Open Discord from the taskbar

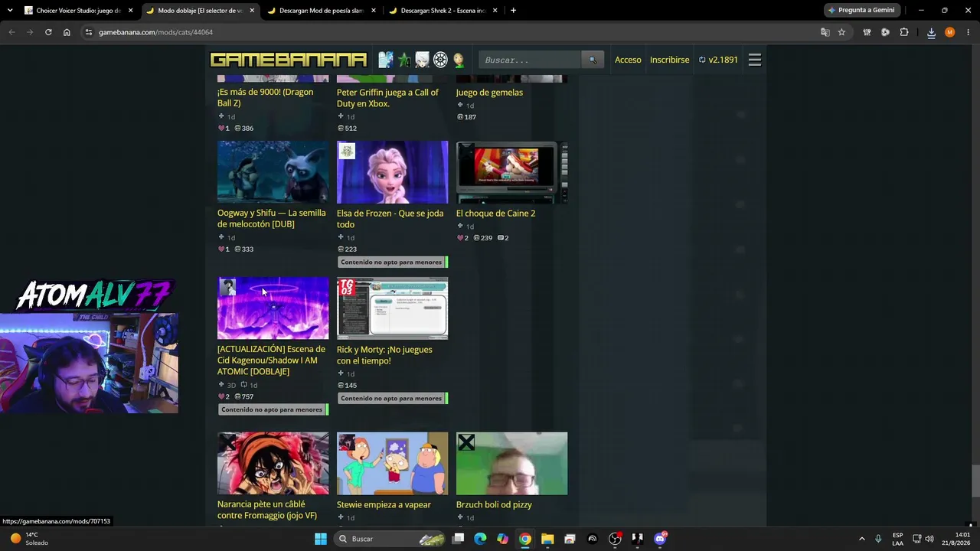(x=660, y=539)
